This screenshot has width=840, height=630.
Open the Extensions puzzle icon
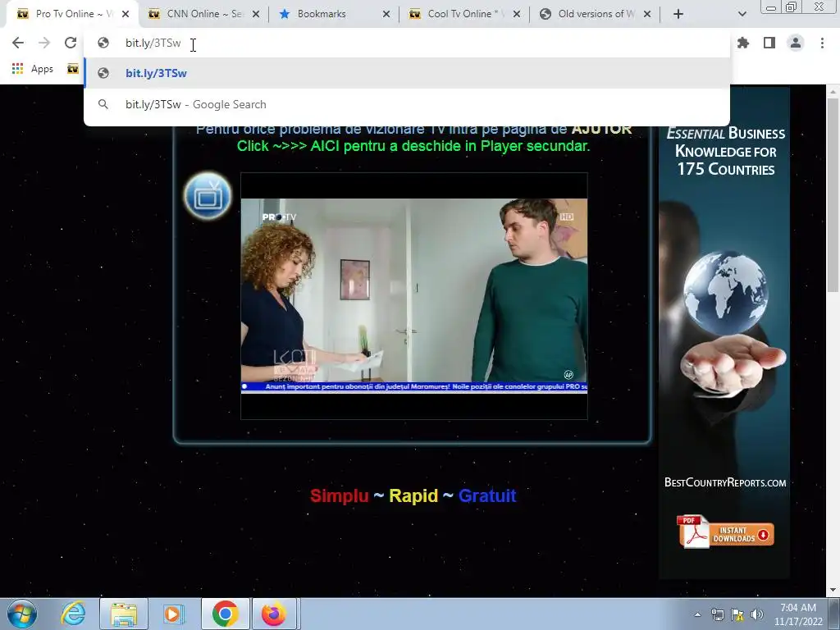tap(743, 43)
